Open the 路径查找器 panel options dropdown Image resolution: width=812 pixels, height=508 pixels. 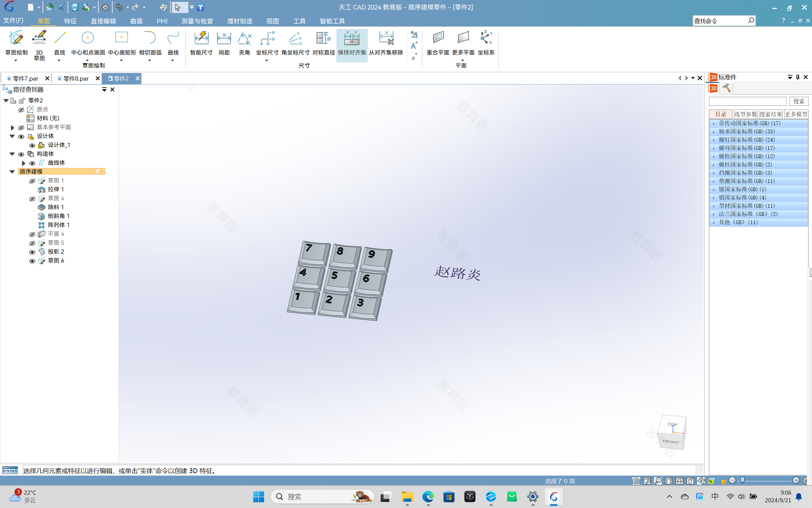click(104, 89)
